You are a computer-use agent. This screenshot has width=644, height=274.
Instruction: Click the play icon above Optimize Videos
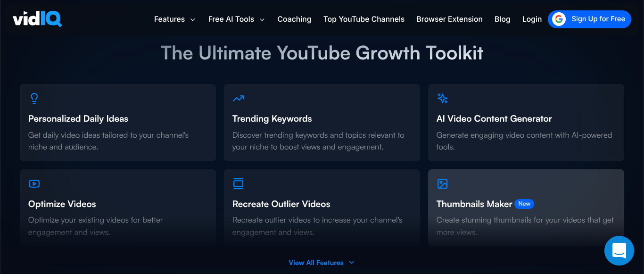pos(34,183)
